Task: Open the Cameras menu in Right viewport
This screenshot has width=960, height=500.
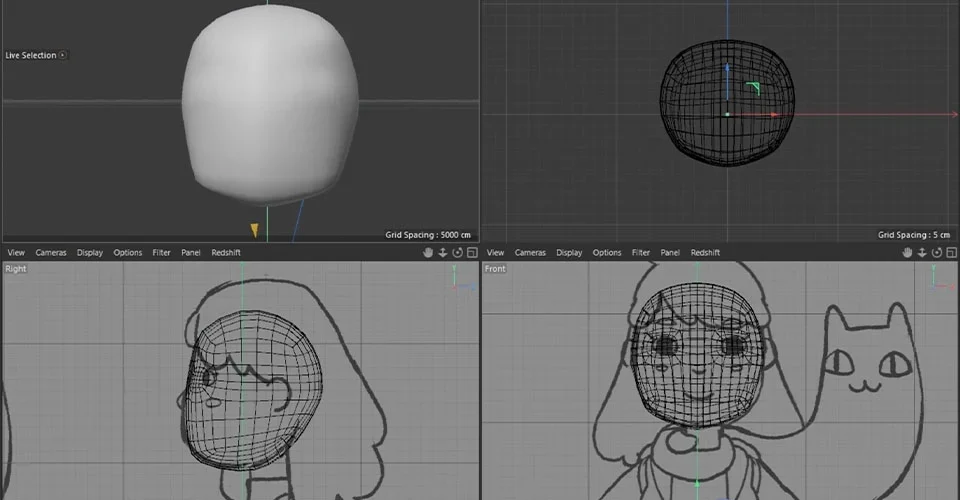Action: tap(51, 252)
